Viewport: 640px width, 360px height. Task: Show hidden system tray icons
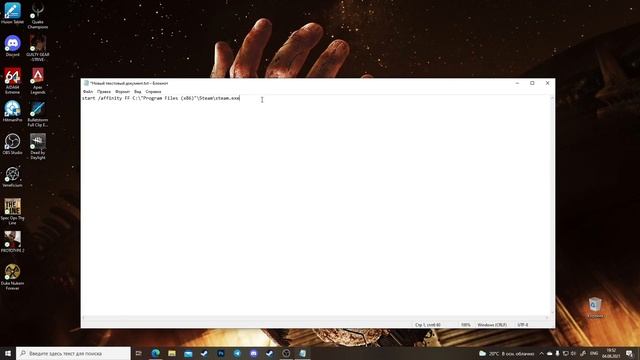coord(542,353)
